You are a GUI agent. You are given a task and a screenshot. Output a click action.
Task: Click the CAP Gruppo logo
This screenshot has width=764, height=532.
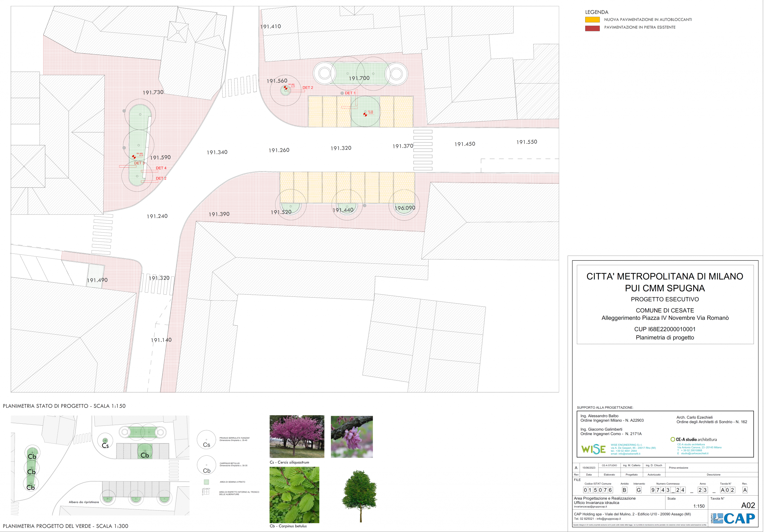click(733, 518)
